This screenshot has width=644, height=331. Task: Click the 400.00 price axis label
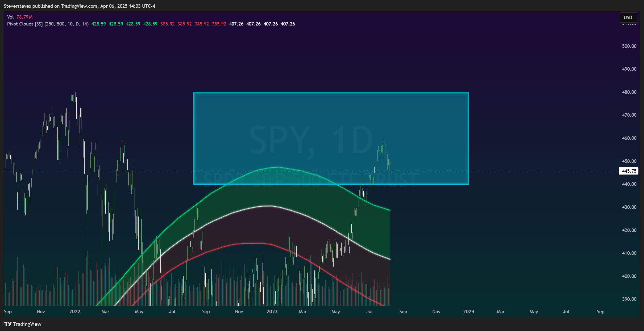629,276
